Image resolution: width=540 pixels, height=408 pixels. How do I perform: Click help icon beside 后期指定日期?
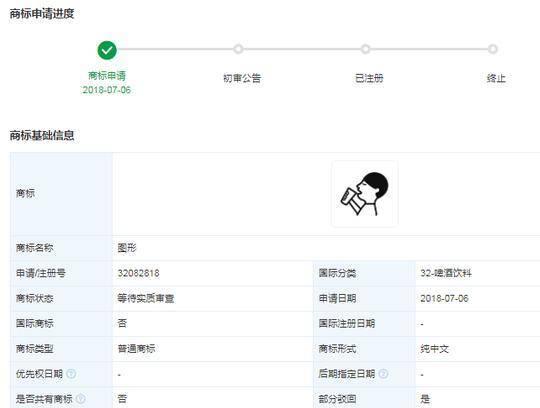pyautogui.click(x=383, y=374)
